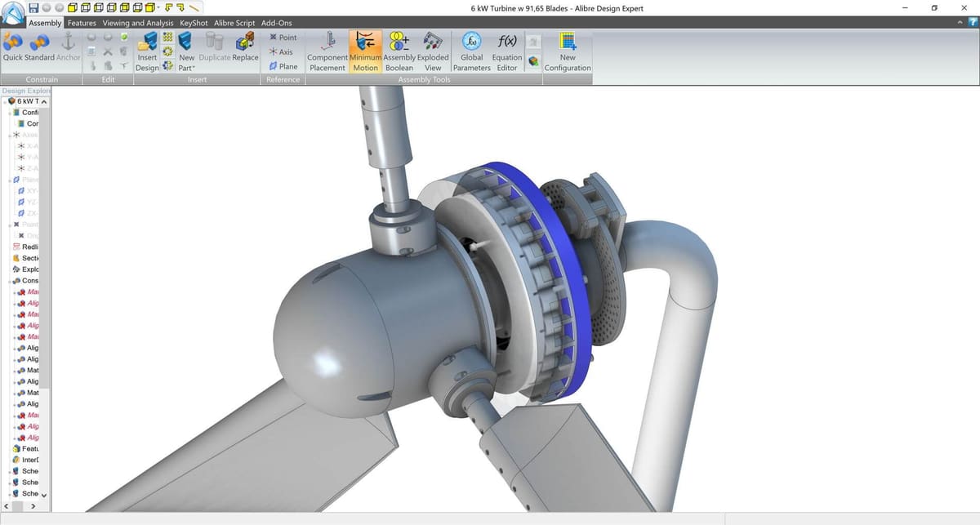Click the Save icon in quick access toolbar

coord(33,7)
